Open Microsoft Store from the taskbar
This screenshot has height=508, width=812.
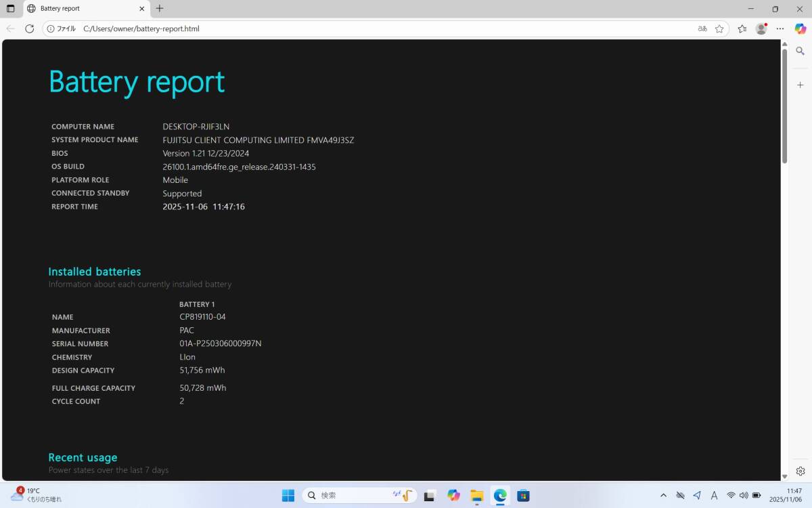point(523,495)
